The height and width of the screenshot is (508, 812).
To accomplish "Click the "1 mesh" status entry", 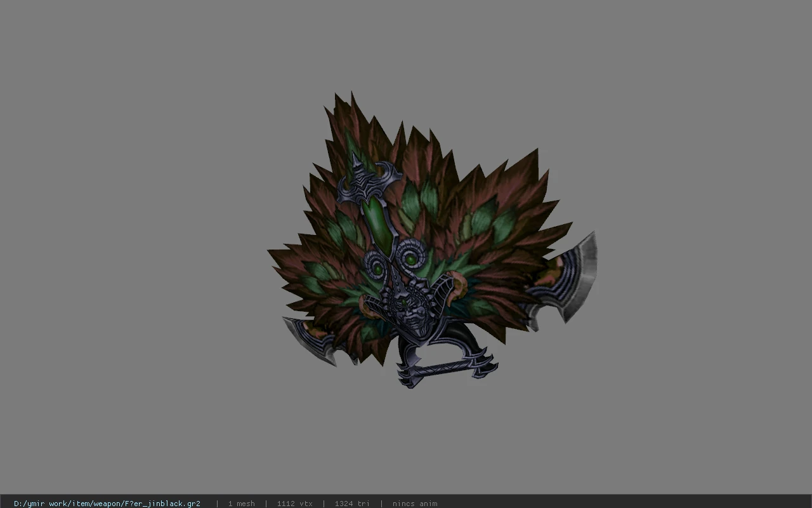I will [x=241, y=504].
